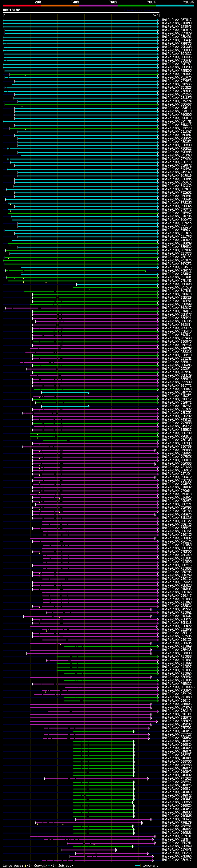197x868 pixels.
Task: Open hit UniRef100_A7QHN8
Action: pos(176,23)
